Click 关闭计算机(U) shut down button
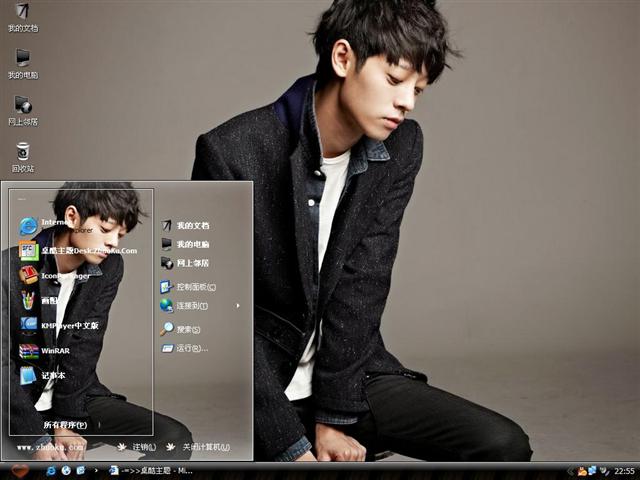This screenshot has width=640, height=480. point(198,447)
